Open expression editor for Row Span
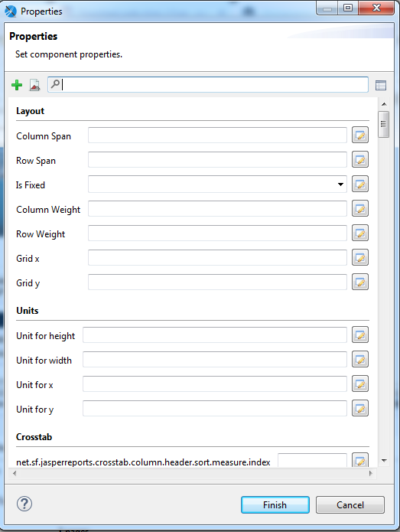The height and width of the screenshot is (532, 400). point(360,159)
